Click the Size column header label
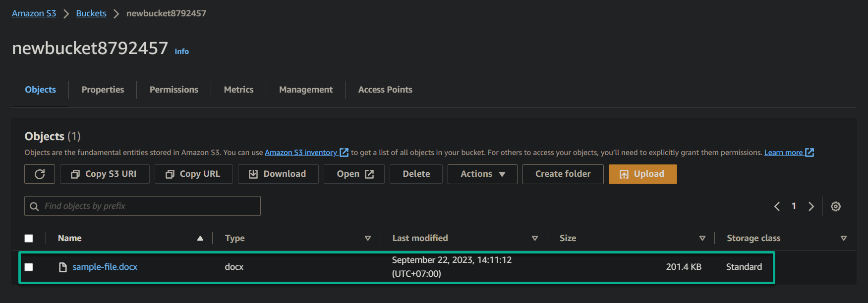This screenshot has width=868, height=303. (568, 238)
